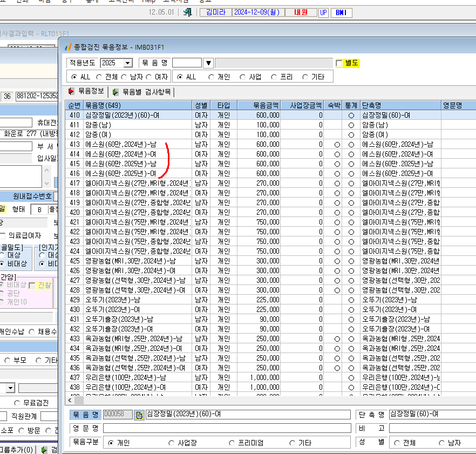The height and width of the screenshot is (454, 476).
Task: Click the dialog title icon for 종합검진 묶음정보
Action: click(x=69, y=47)
